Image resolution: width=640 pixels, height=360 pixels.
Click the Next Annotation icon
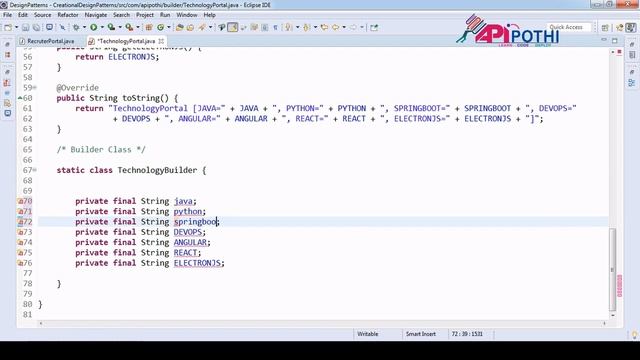[288, 27]
